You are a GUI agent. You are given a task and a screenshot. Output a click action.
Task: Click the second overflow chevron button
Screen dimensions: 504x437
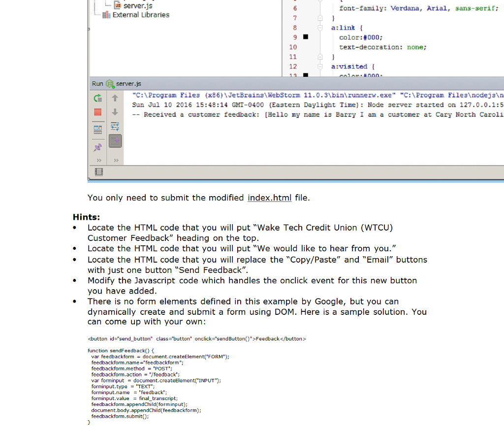pyautogui.click(x=116, y=161)
